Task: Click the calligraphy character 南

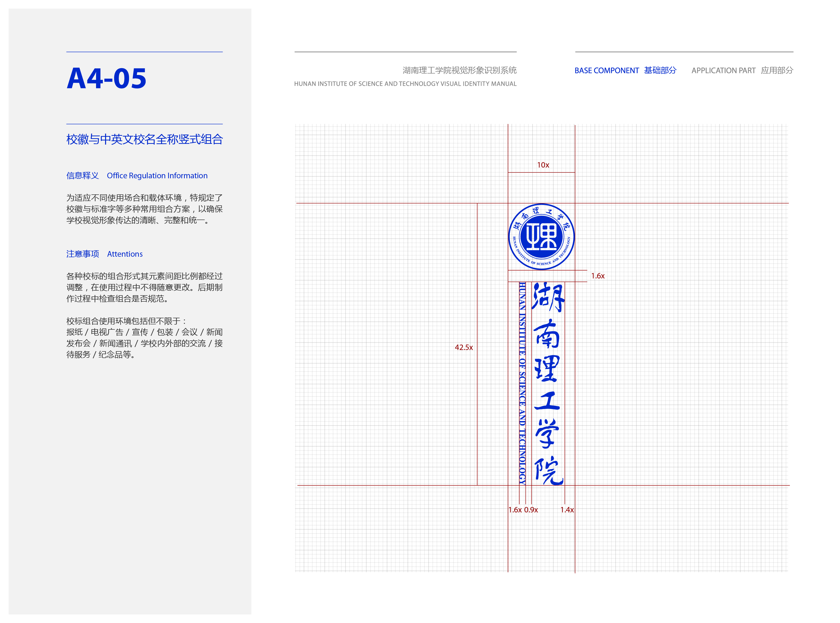Action: (x=547, y=334)
